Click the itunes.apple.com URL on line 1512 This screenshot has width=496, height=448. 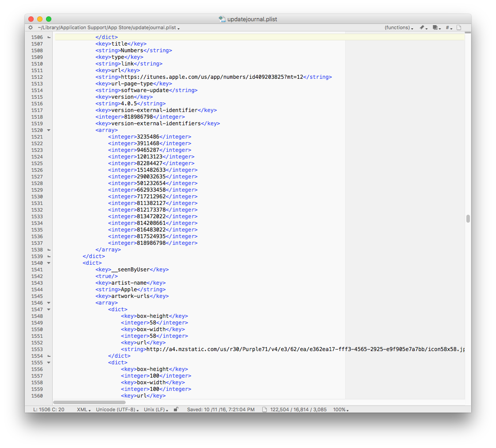coord(212,77)
